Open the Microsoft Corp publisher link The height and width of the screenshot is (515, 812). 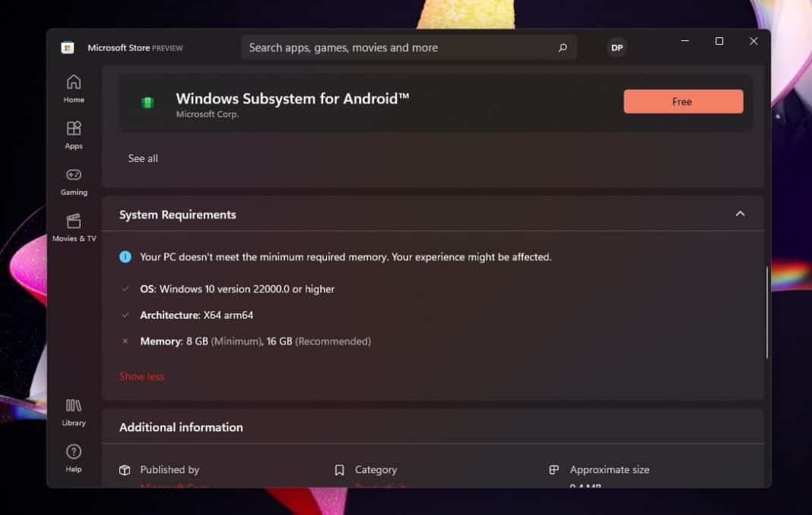click(173, 487)
